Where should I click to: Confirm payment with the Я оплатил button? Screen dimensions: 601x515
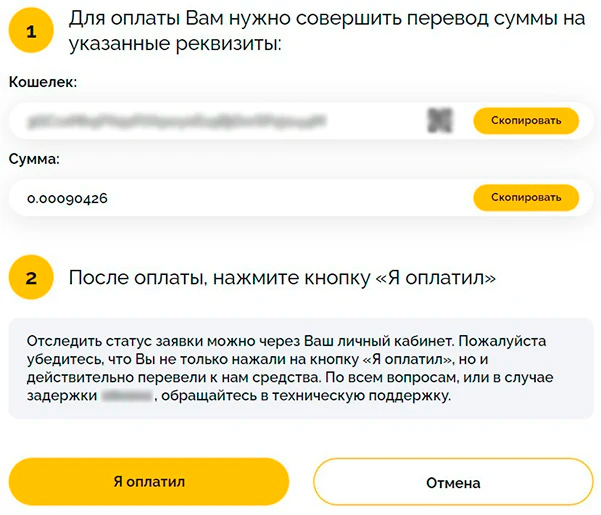click(149, 482)
